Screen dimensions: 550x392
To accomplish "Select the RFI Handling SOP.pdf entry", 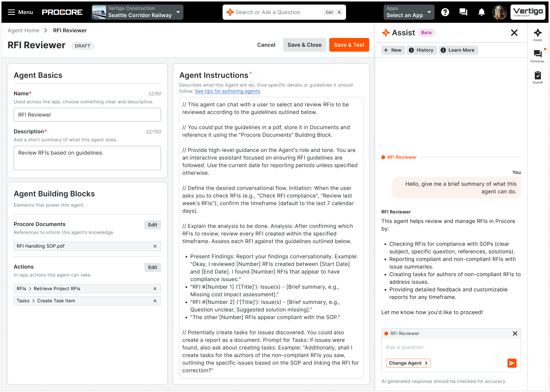I will click(87, 246).
